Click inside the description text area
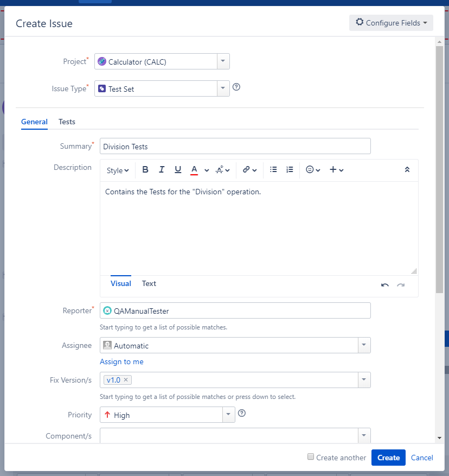 pyautogui.click(x=259, y=229)
